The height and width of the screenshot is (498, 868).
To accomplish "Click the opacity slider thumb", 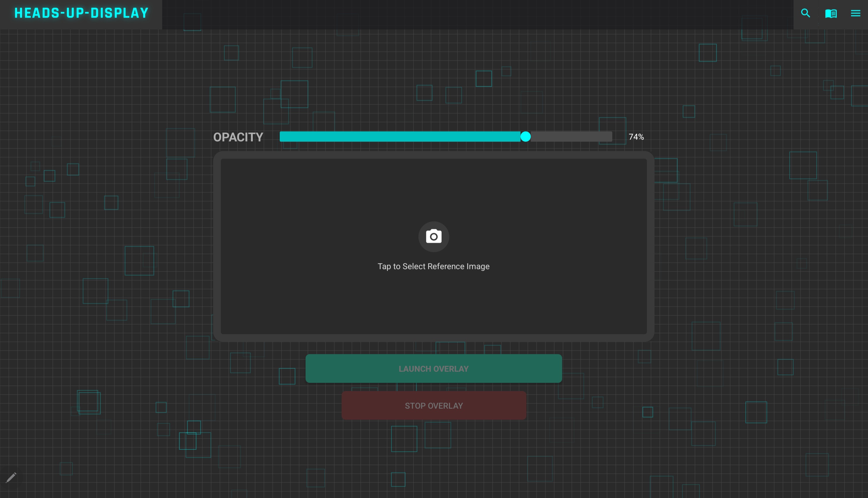I will click(x=525, y=137).
